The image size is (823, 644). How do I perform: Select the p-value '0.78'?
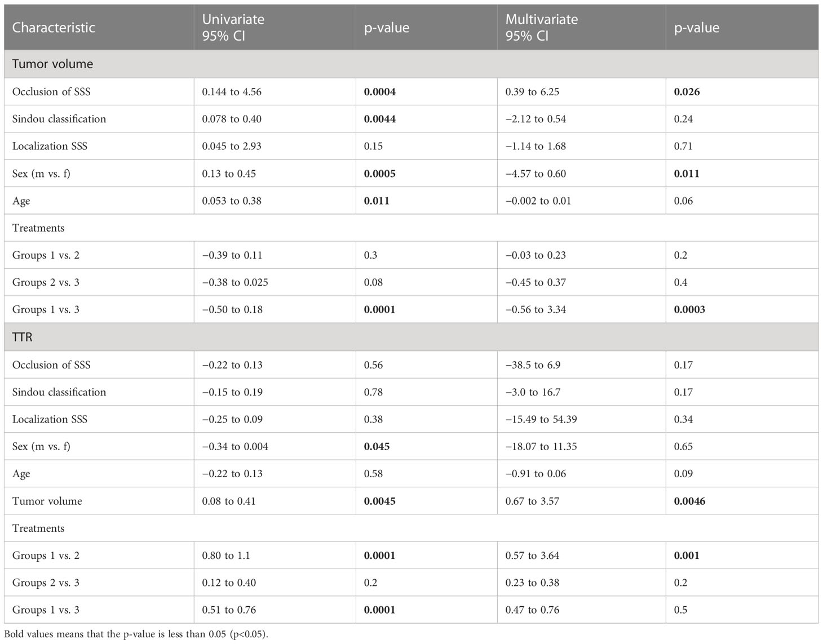click(373, 392)
